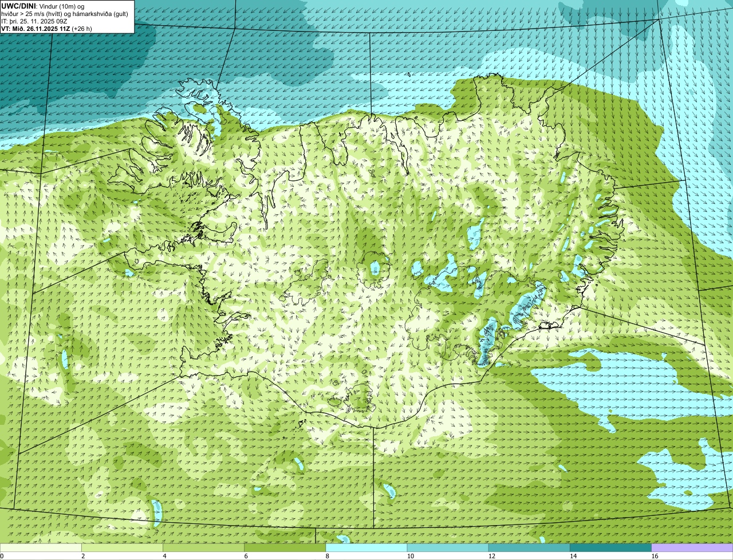Image resolution: width=733 pixels, height=560 pixels.
Task: Click the 'UWC/DINI: Vindur (10m) og' title line
Action: pyautogui.click(x=43, y=6)
